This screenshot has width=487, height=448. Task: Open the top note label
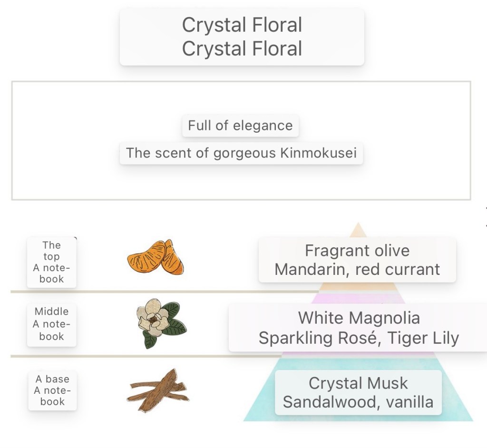tap(51, 262)
